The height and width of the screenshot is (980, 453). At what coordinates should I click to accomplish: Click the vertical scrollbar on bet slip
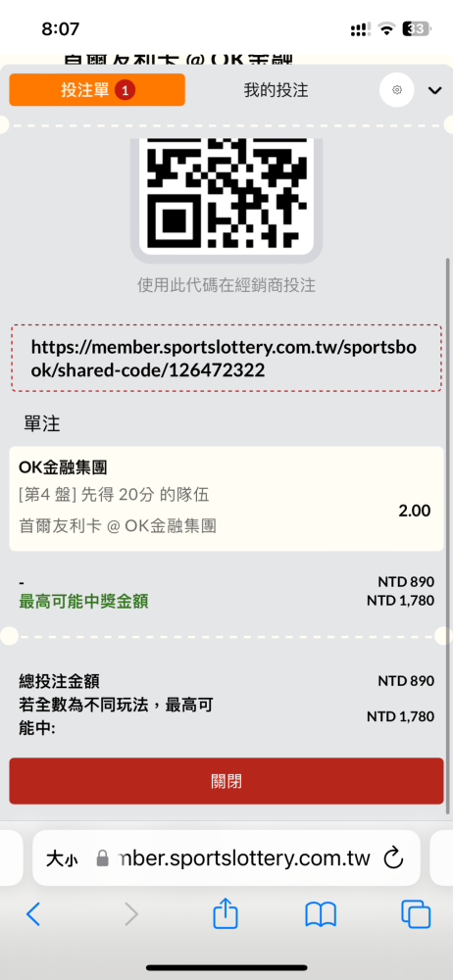447,534
